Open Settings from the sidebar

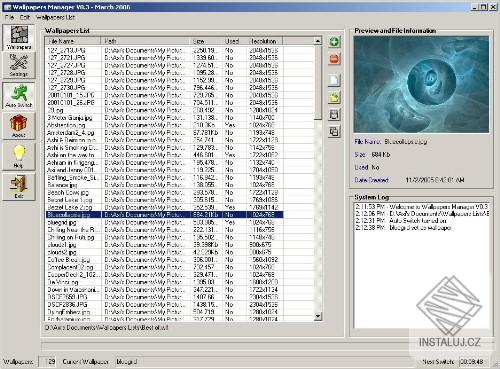(x=19, y=65)
